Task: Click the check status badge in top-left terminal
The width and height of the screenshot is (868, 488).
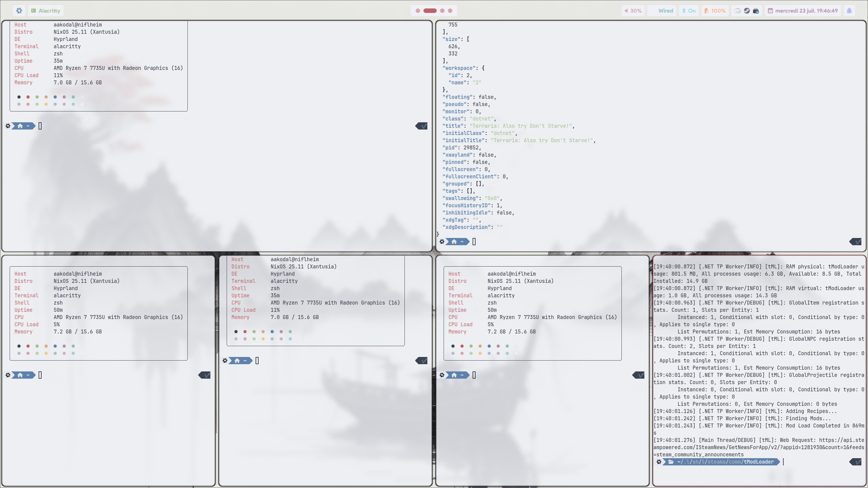Action: (422, 126)
